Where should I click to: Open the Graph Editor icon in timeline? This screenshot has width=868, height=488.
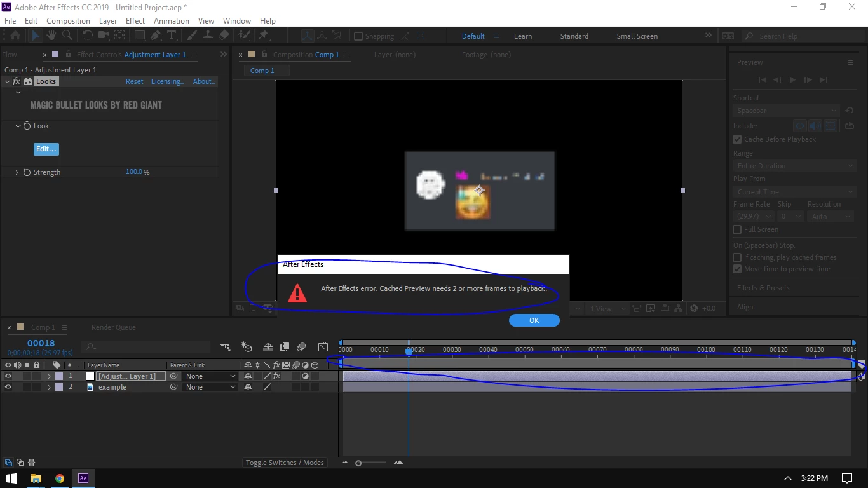pyautogui.click(x=323, y=347)
